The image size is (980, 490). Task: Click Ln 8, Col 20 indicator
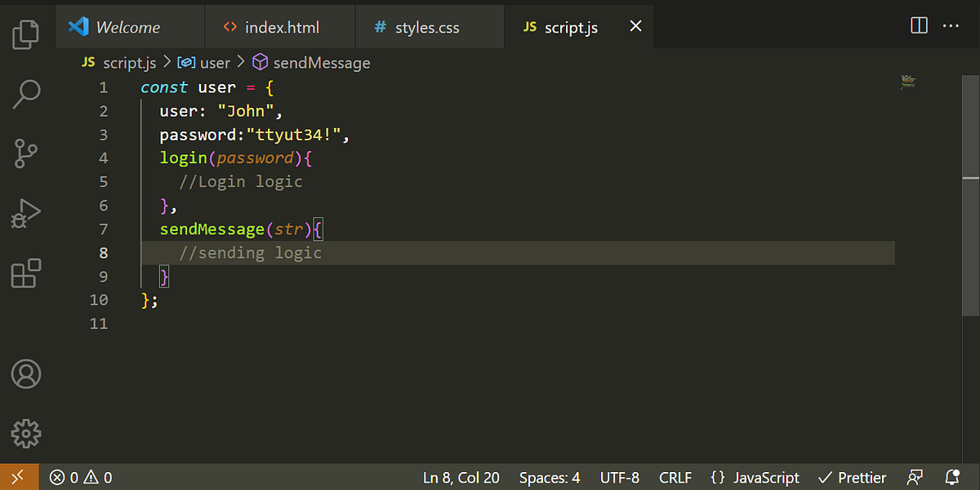pyautogui.click(x=461, y=478)
